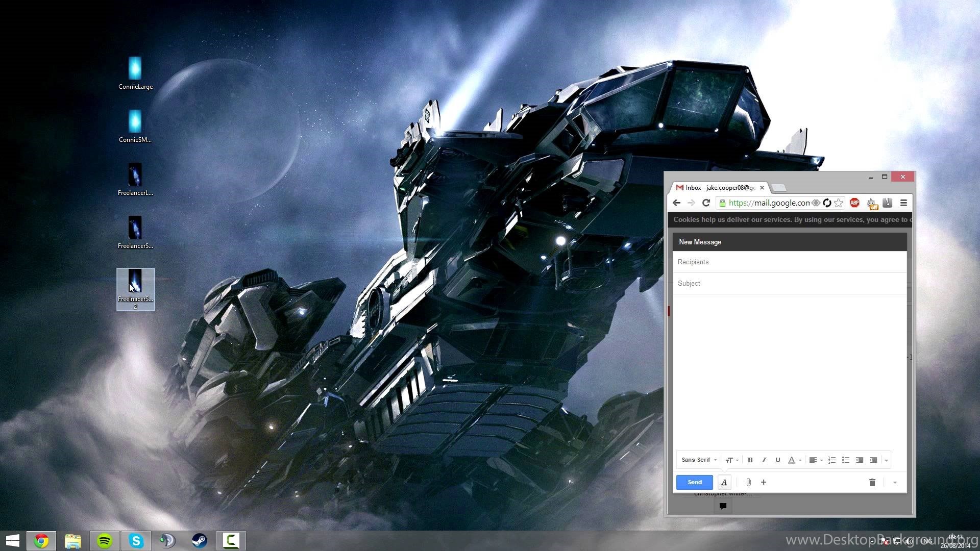Click the volume speaker tray icon

click(909, 541)
